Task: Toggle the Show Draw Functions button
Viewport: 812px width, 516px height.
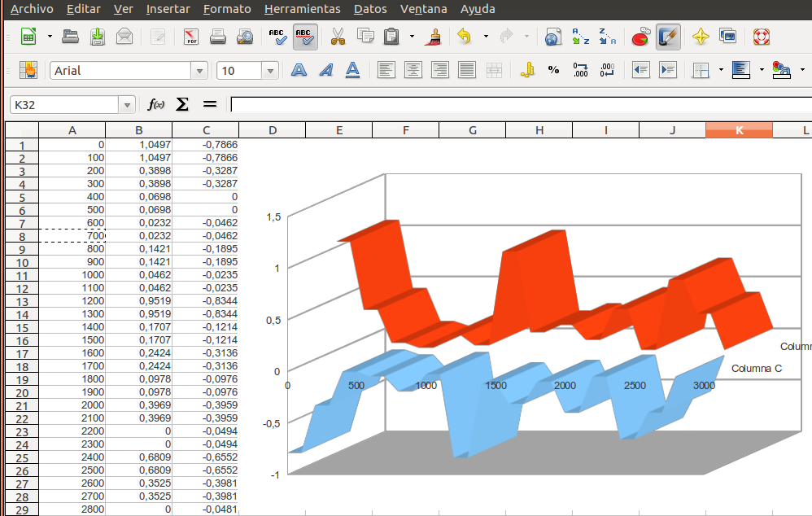Action: 668,37
